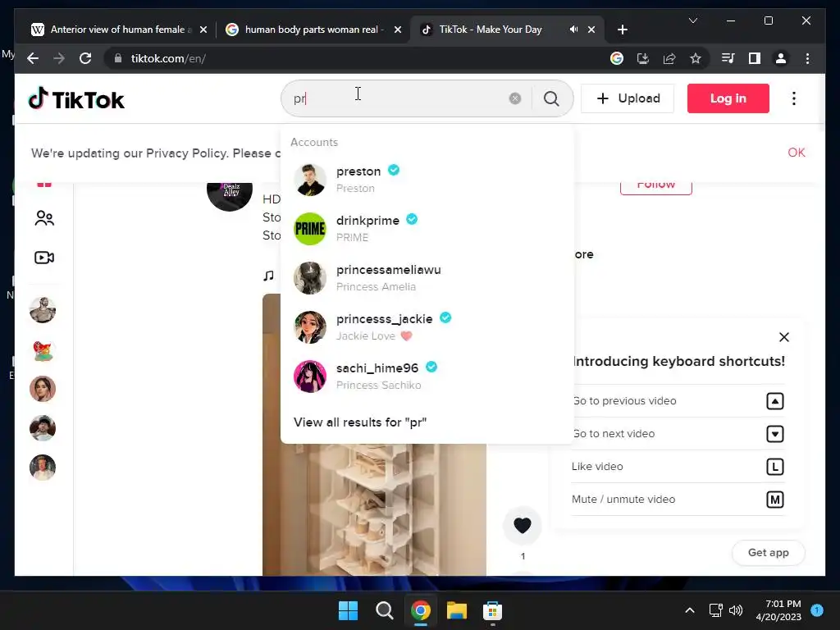The image size is (840, 630).
Task: Click the video's music note icon
Action: click(268, 276)
